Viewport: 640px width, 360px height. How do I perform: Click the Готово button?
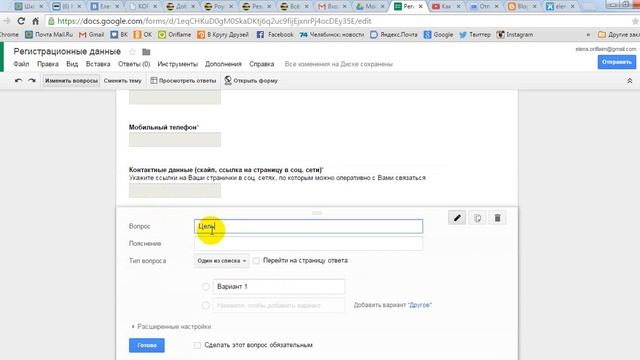(147, 345)
